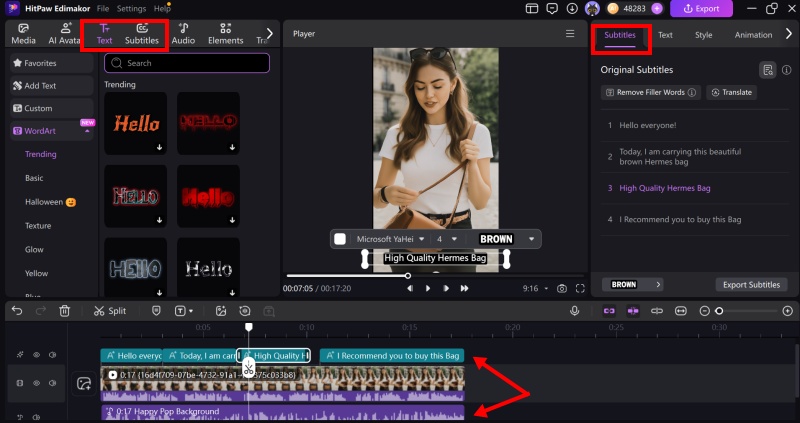Viewport: 800px width, 423px height.
Task: Click the Remove Filler Words button
Action: point(651,92)
